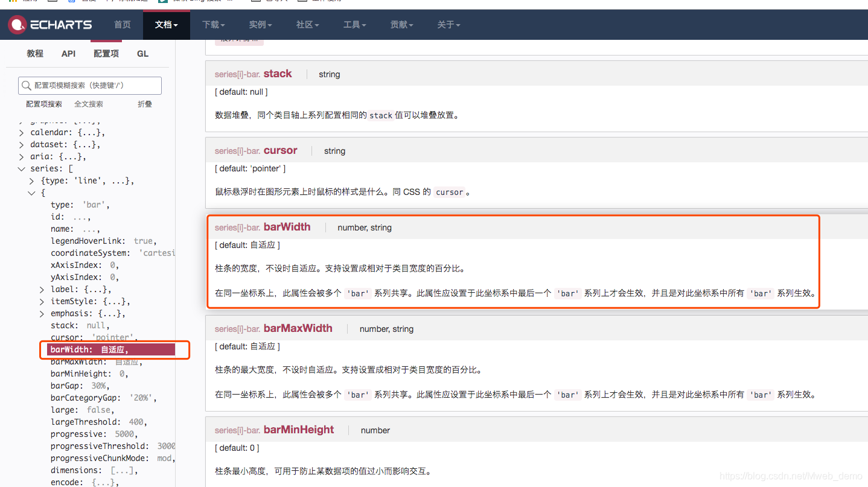Viewport: 868px width, 487px height.
Task: Select largeThreshold: 400 in tree
Action: [99, 422]
